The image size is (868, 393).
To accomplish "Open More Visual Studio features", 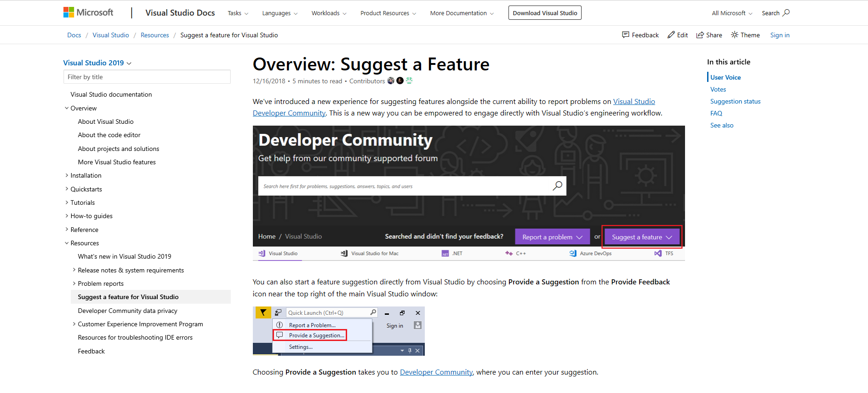I will (x=117, y=162).
